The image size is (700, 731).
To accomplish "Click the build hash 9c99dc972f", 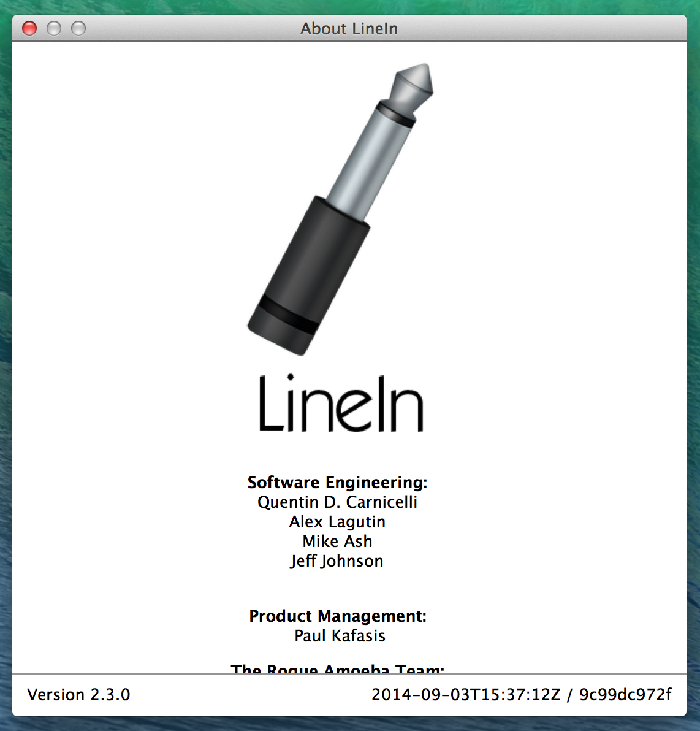I will [x=625, y=695].
